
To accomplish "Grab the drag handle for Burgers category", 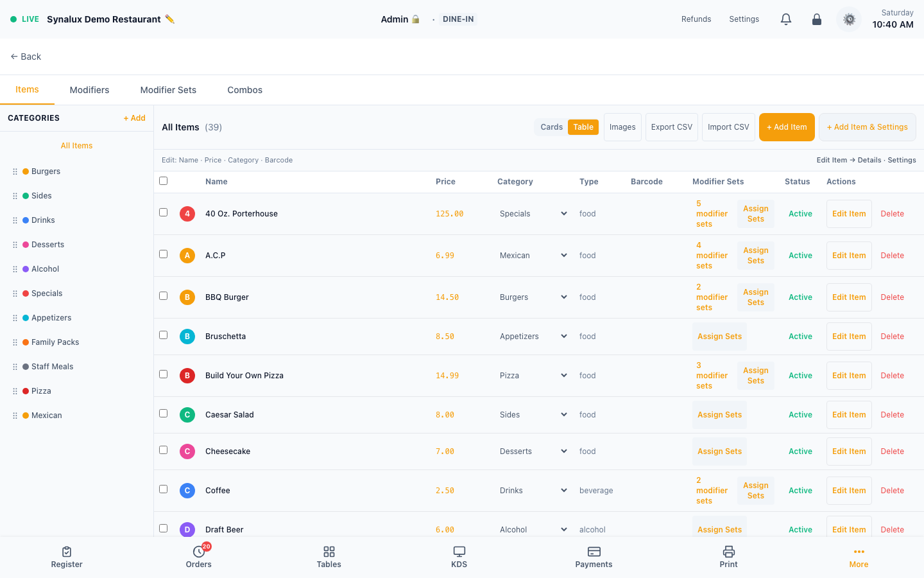I will click(15, 171).
